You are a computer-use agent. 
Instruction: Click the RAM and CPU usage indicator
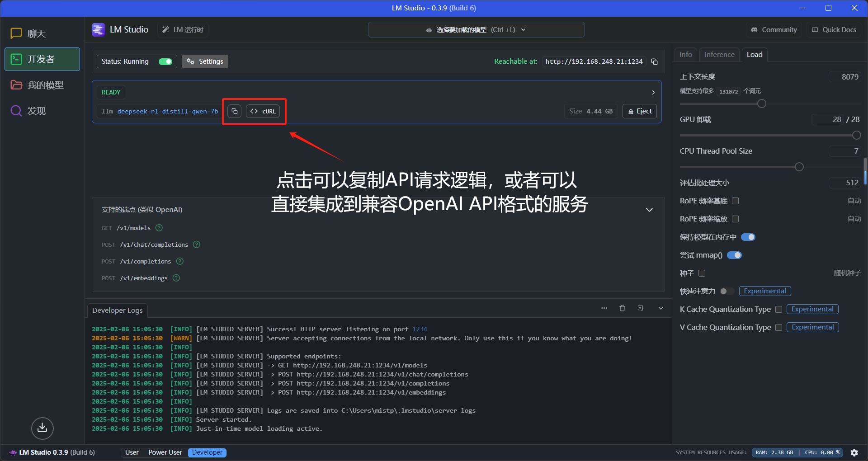797,452
